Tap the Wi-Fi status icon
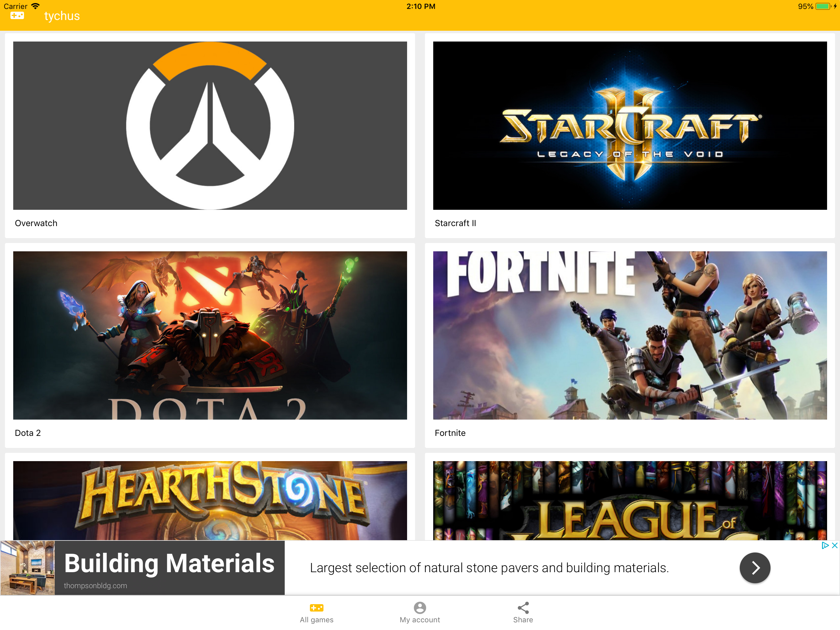Image resolution: width=840 pixels, height=630 pixels. tap(35, 6)
